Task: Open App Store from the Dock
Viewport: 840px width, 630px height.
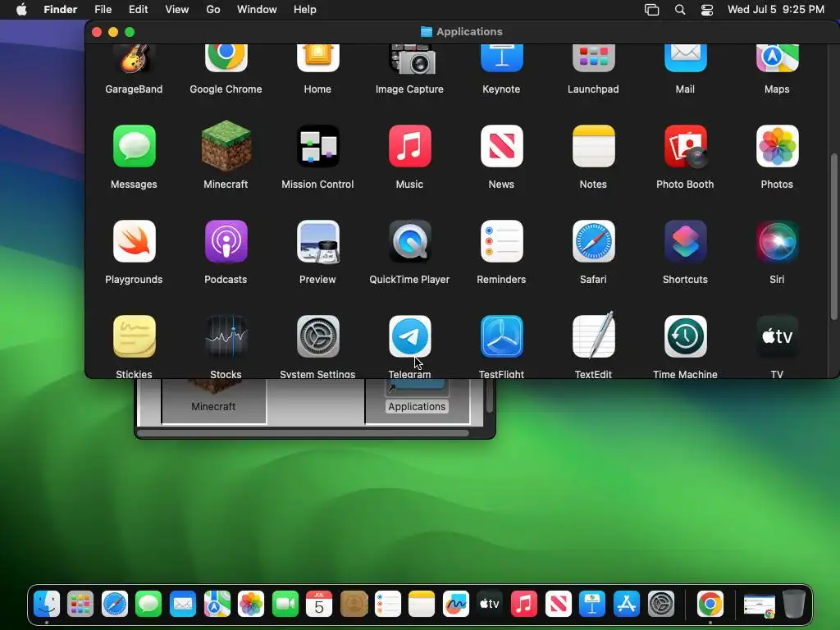Action: [627, 605]
